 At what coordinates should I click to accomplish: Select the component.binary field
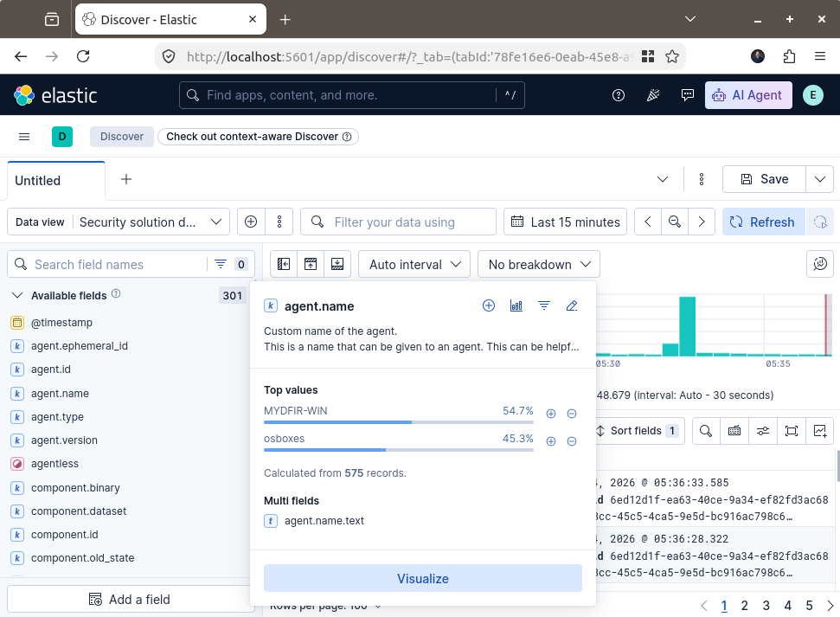tap(75, 488)
